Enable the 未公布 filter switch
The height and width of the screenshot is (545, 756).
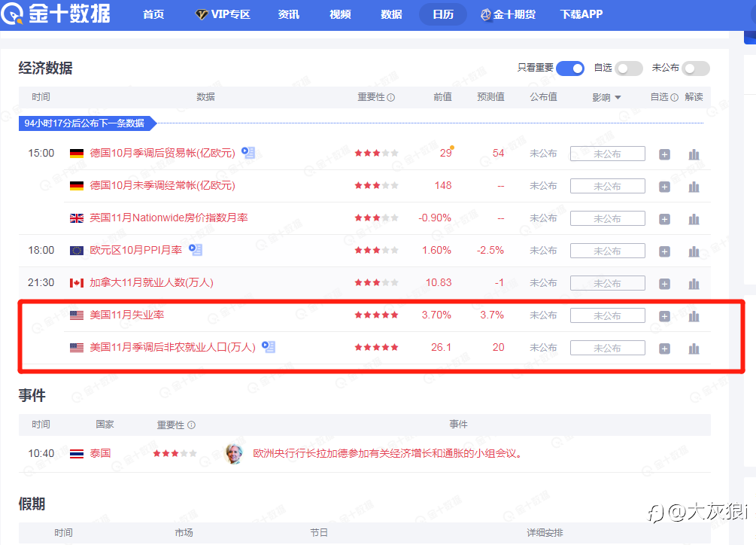(696, 69)
